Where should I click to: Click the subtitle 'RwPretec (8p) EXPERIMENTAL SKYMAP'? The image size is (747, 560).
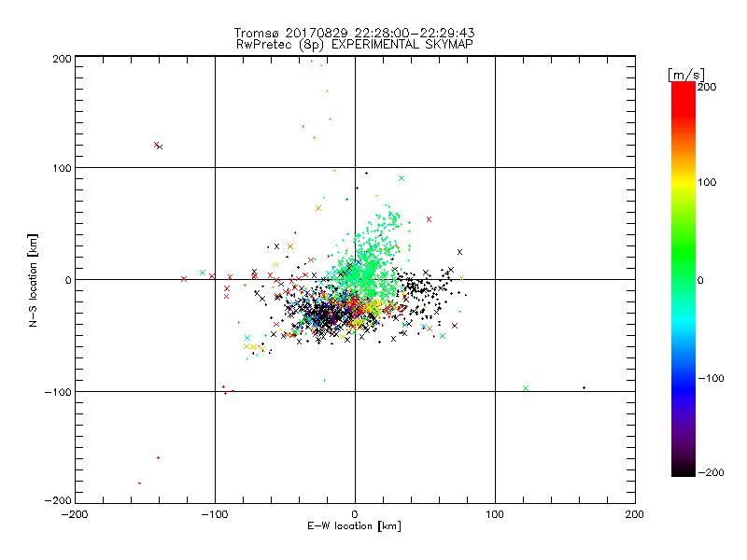coord(355,45)
